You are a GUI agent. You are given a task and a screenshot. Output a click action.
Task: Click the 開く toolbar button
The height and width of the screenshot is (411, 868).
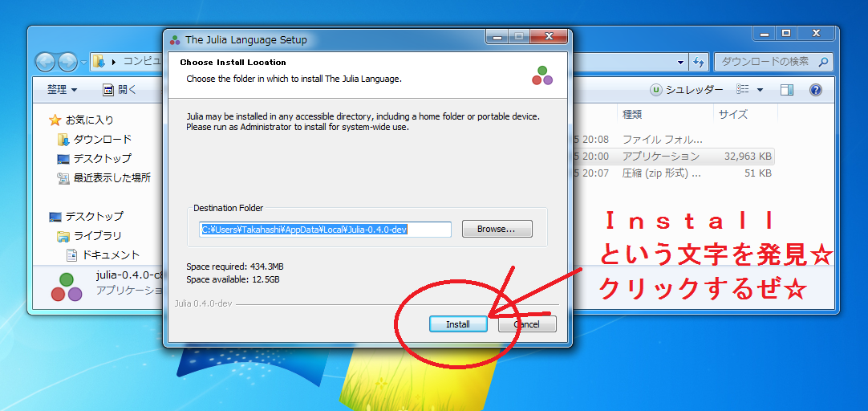click(x=119, y=89)
